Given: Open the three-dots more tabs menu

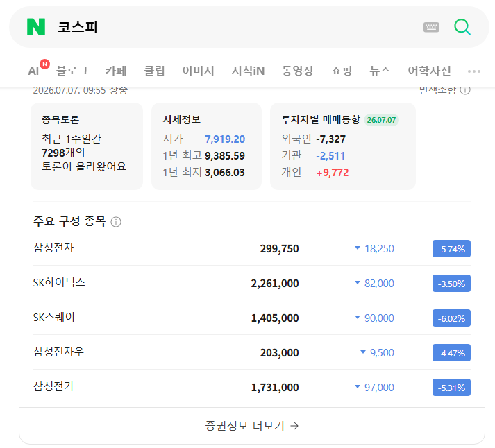Looking at the screenshot, I should (474, 71).
